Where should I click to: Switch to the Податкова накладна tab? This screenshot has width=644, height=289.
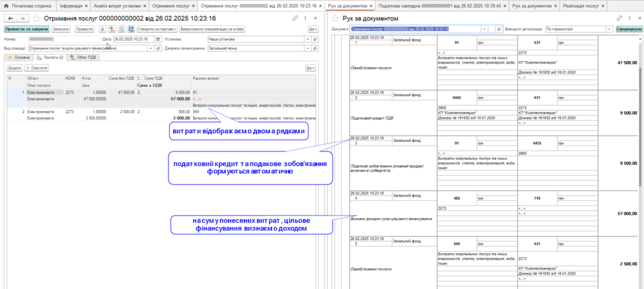pos(438,5)
